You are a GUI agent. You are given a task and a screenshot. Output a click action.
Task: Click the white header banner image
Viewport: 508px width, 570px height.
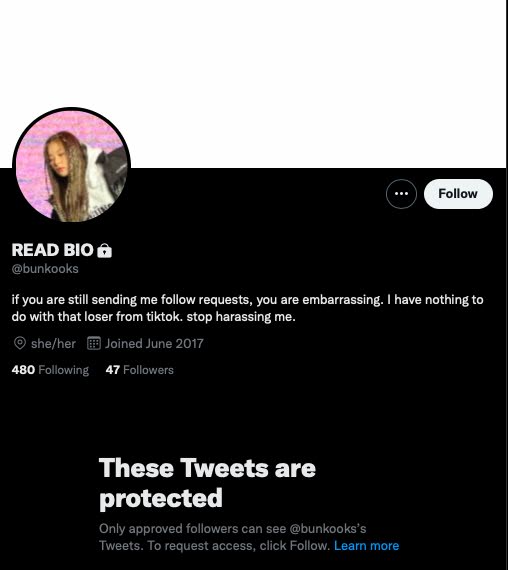254,84
